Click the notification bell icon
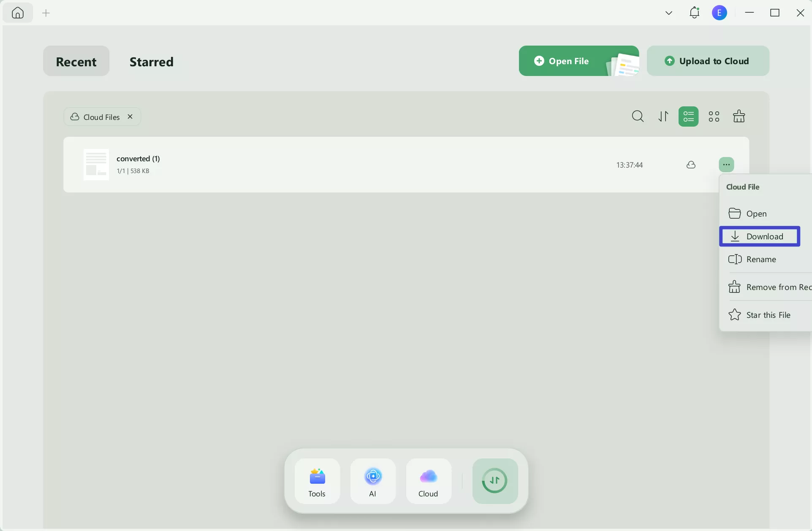This screenshot has height=531, width=812. tap(695, 13)
